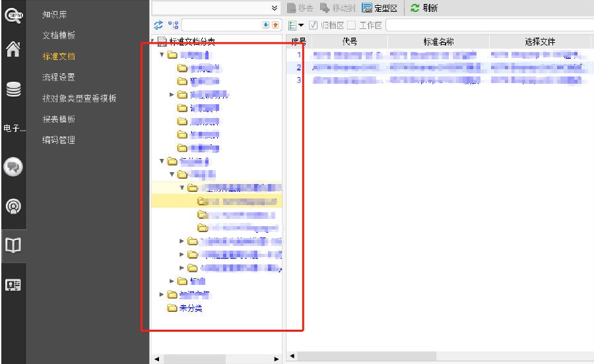Select the open book icon in the sidebar
This screenshot has width=594, height=364.
click(x=13, y=245)
